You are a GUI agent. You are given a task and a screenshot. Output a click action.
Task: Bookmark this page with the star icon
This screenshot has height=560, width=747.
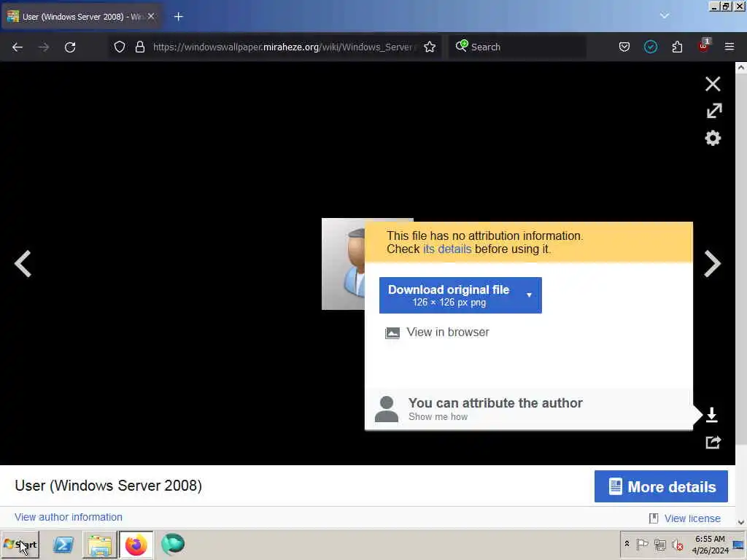click(430, 47)
